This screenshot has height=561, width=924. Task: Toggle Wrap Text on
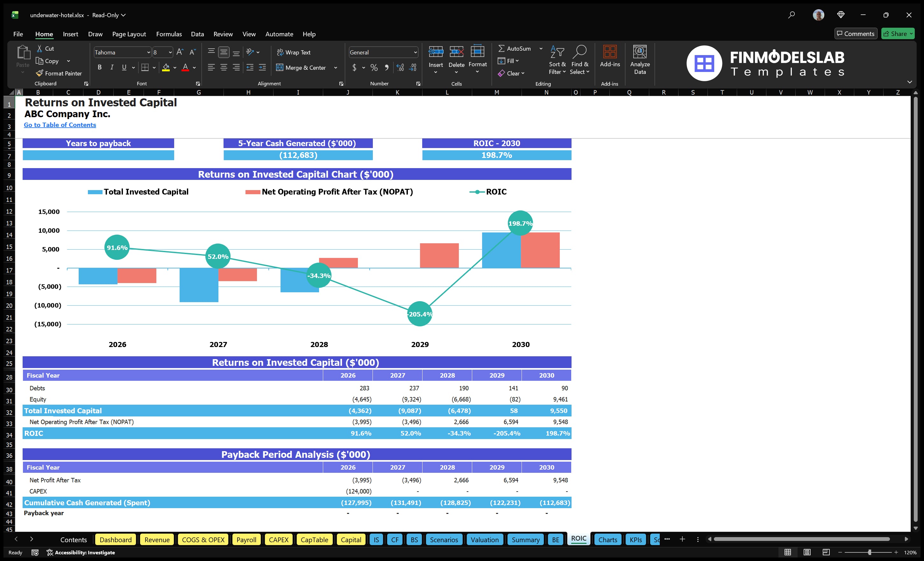pyautogui.click(x=294, y=52)
